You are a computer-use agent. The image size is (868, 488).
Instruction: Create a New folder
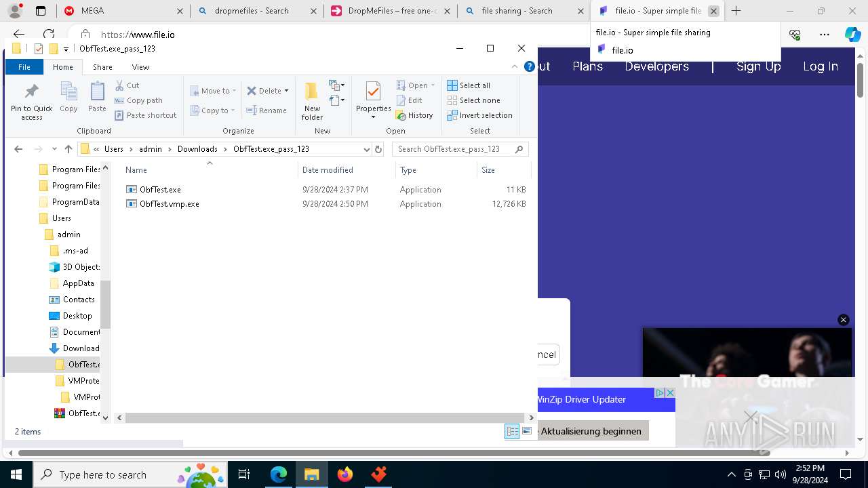(x=312, y=101)
